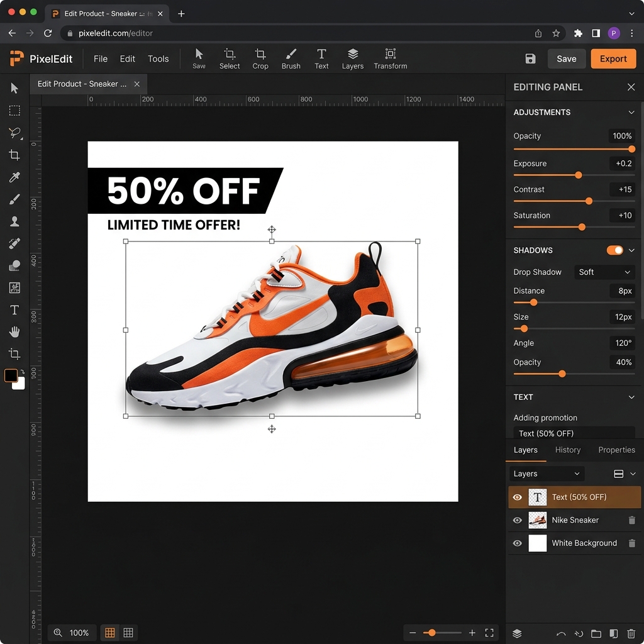Click the zoom in plus button
Viewport: 644px width, 644px height.
[x=472, y=633]
